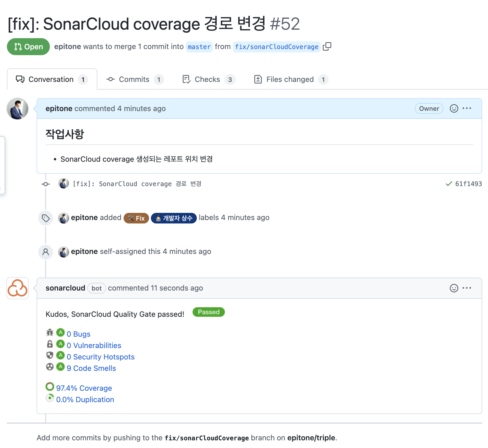The image size is (488, 448).
Task: Click the commit node timeline icon
Action: pyautogui.click(x=46, y=184)
